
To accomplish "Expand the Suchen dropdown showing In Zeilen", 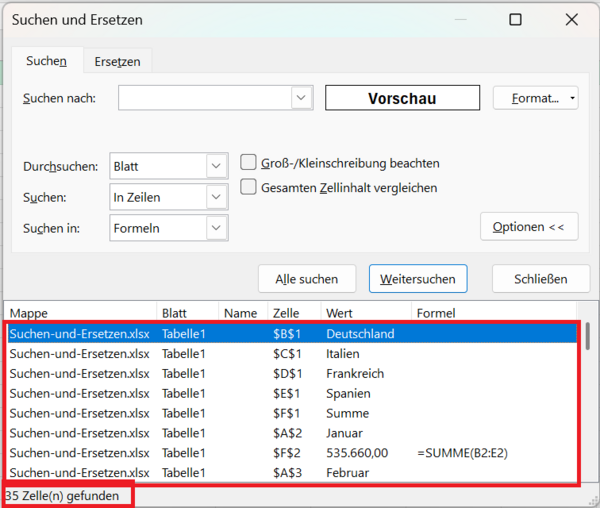I will (216, 197).
